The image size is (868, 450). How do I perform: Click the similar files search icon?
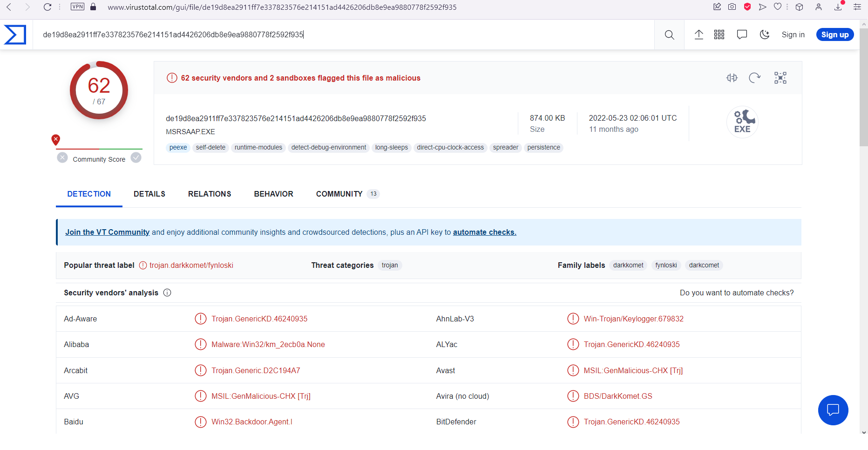coord(732,78)
